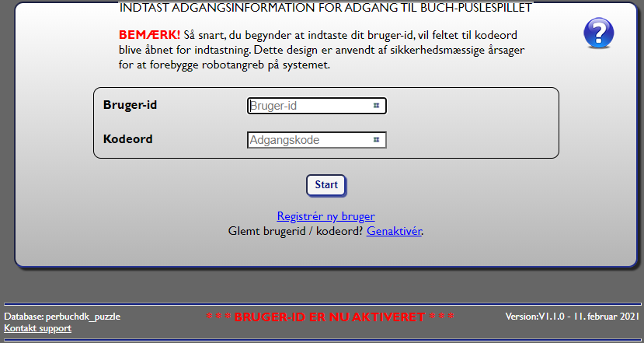Click the Kodeord label text
Screen dimensions: 644x343
pyautogui.click(x=127, y=139)
